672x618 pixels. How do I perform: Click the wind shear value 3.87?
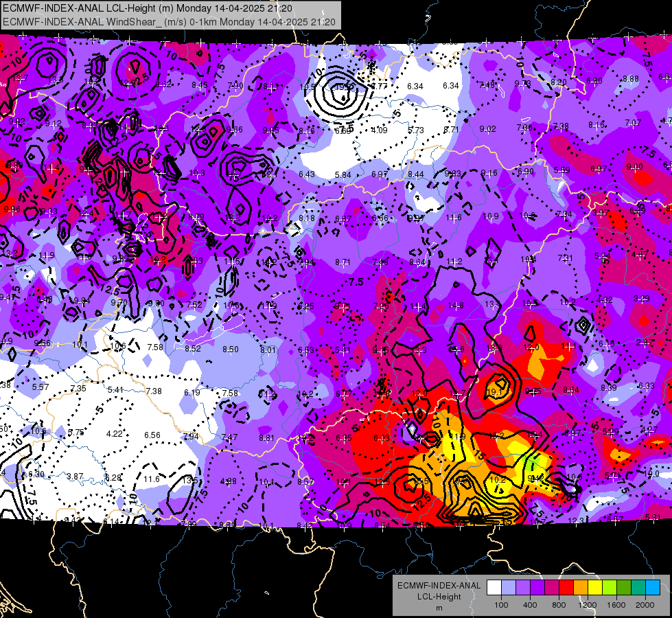(75, 477)
